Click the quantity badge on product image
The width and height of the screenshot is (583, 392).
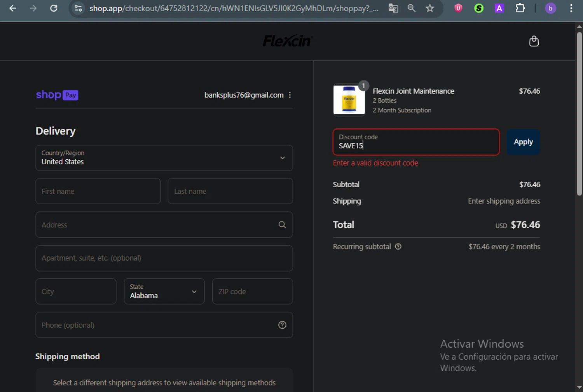pyautogui.click(x=363, y=85)
